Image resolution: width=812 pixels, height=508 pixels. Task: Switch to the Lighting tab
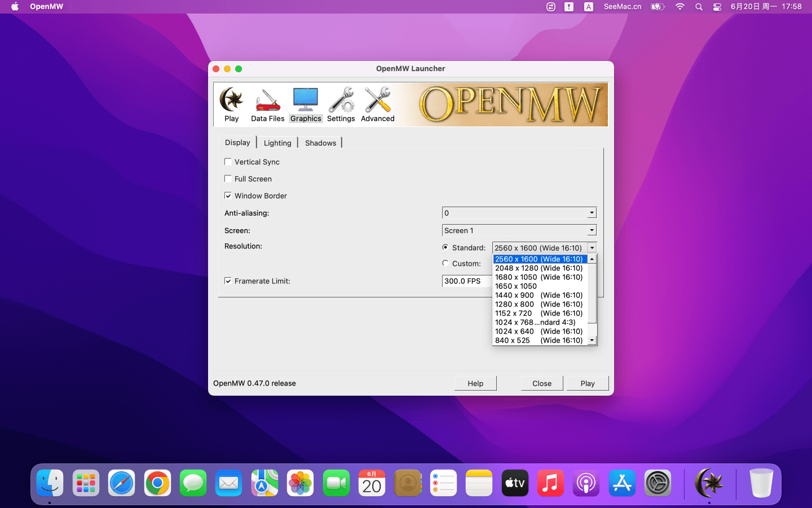pyautogui.click(x=277, y=143)
